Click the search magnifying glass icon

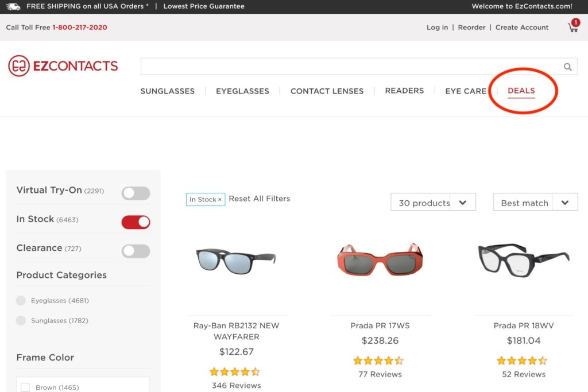567,66
